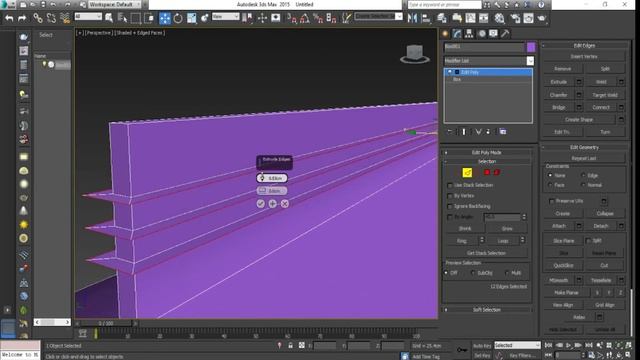Open the reference coordinate system View dropdown
The image size is (640, 360).
click(225, 17)
